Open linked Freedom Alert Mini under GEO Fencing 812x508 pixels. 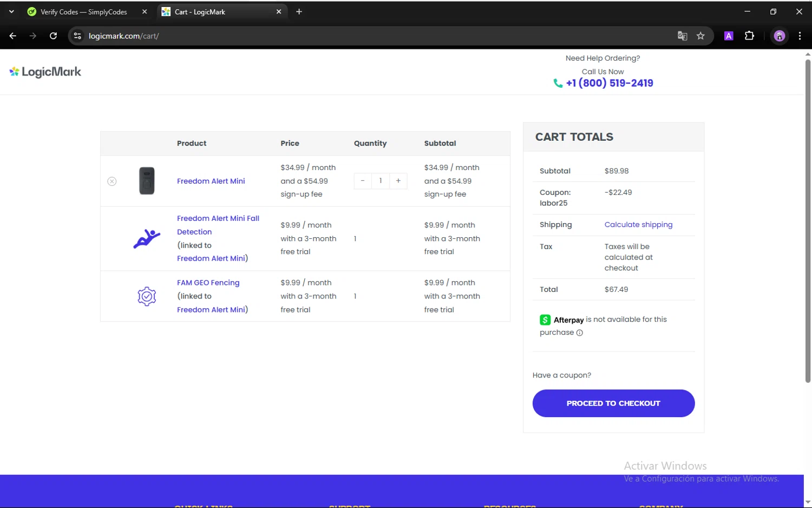coord(211,310)
